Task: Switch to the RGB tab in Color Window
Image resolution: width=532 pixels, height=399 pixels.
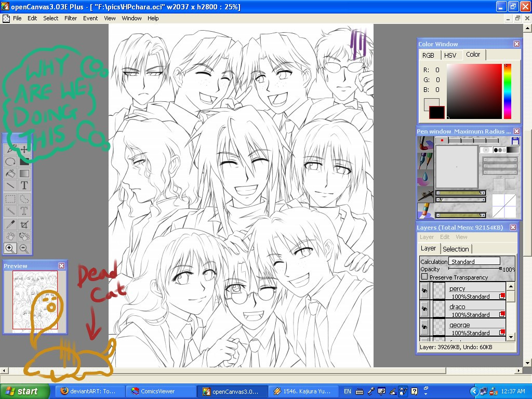Action: click(x=428, y=55)
